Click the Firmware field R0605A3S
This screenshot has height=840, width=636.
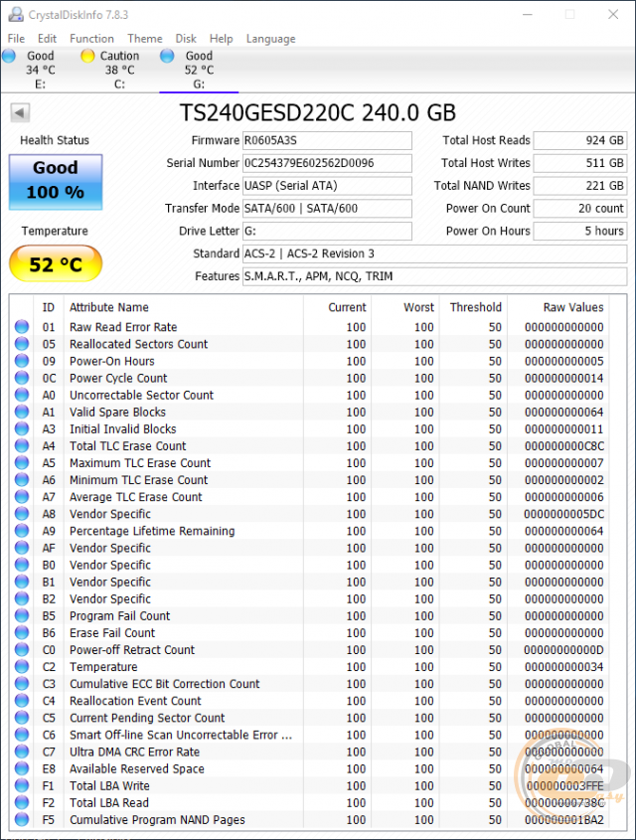327,141
